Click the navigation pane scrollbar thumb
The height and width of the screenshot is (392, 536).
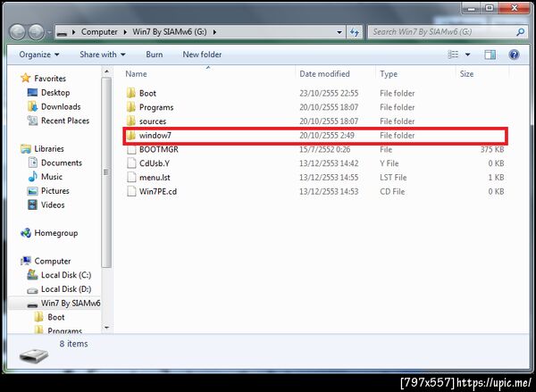(x=106, y=172)
